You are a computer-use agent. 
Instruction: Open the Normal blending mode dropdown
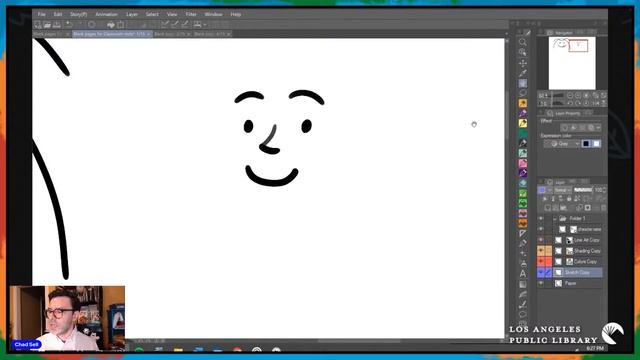pyautogui.click(x=563, y=190)
